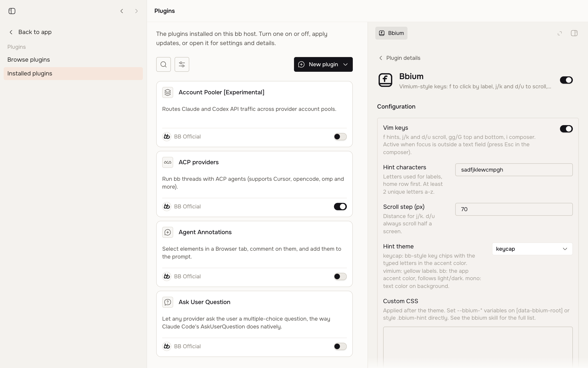The height and width of the screenshot is (368, 588).
Task: Go forward with the right navigation arrow
Action: (136, 11)
